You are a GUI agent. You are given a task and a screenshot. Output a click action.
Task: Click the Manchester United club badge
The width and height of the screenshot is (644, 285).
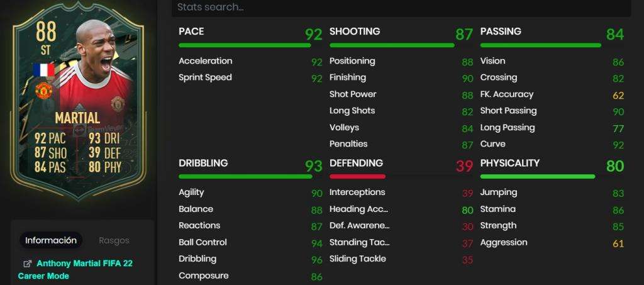pos(43,91)
